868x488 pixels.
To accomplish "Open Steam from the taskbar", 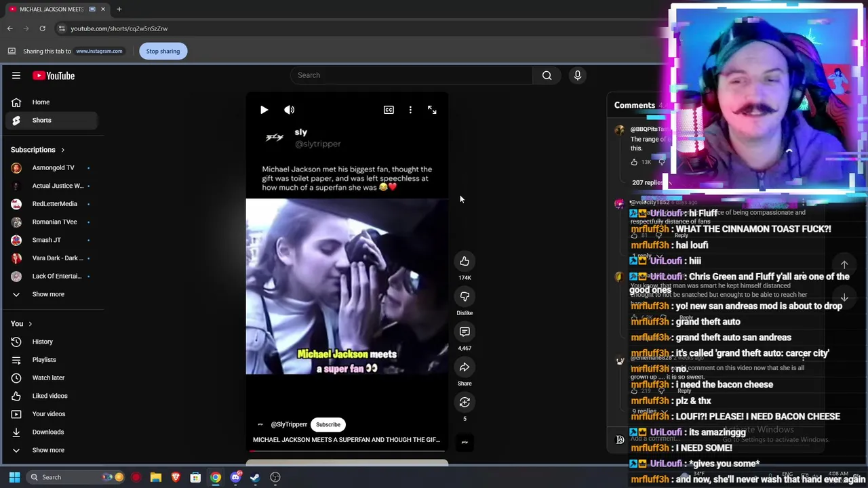I will tap(255, 477).
